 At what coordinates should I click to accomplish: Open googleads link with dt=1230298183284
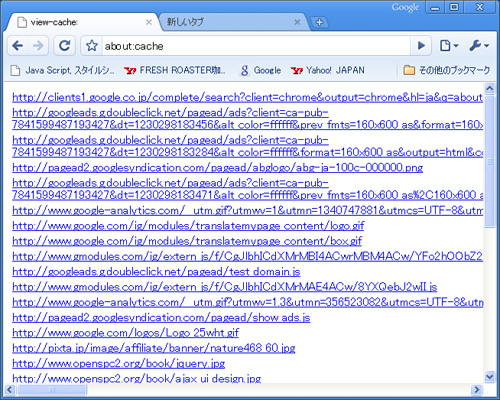pyautogui.click(x=247, y=146)
